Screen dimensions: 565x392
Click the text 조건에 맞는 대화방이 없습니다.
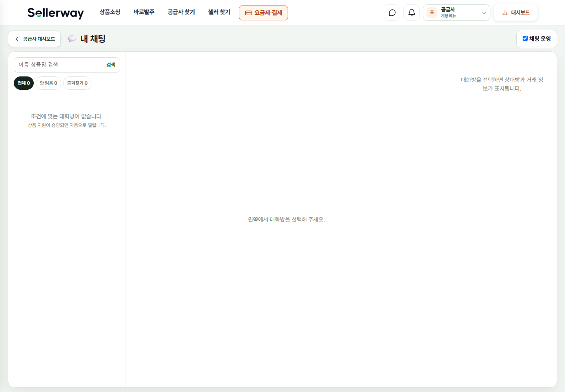[x=67, y=116]
